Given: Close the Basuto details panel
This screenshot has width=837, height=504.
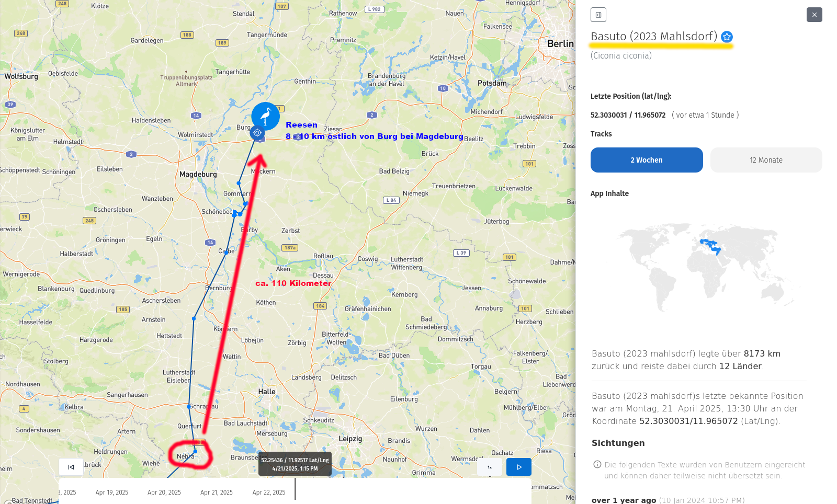Looking at the screenshot, I should point(815,15).
